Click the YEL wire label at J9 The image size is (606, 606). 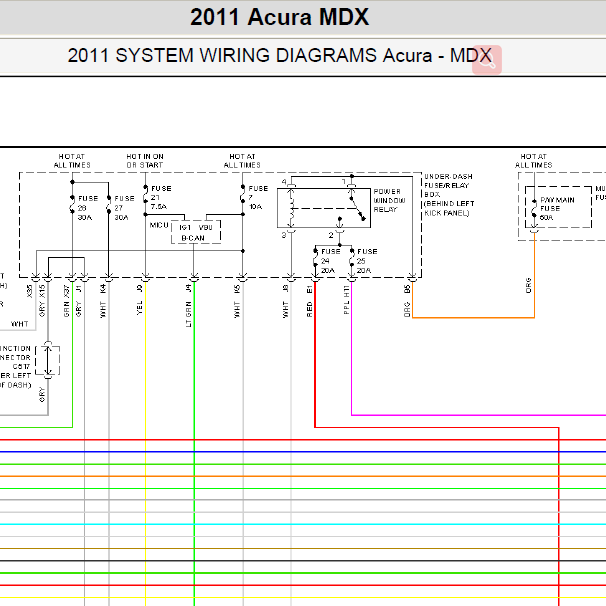point(141,307)
